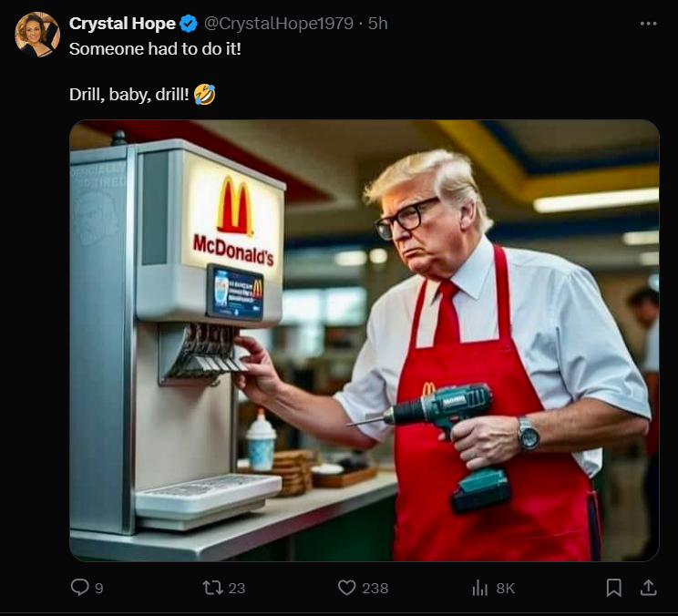This screenshot has height=616, width=678.
Task: Click the 8K views count
Action: point(505,589)
